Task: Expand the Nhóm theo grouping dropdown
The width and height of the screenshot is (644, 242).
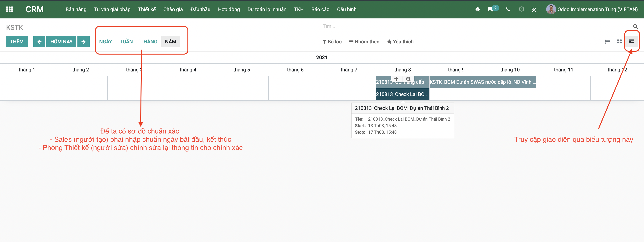Action: (364, 42)
